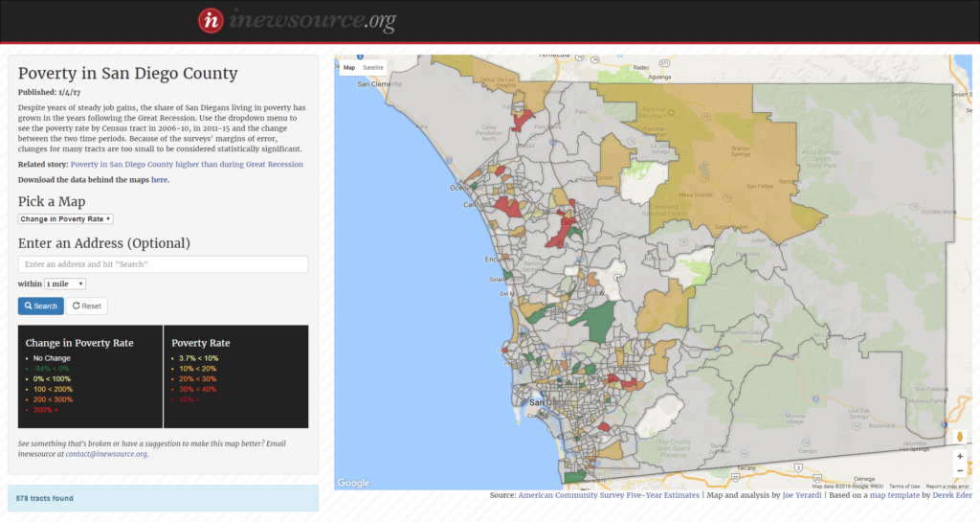Viewport: 980px width, 522px height.
Task: Click the San Clemente map label
Action: tap(379, 83)
